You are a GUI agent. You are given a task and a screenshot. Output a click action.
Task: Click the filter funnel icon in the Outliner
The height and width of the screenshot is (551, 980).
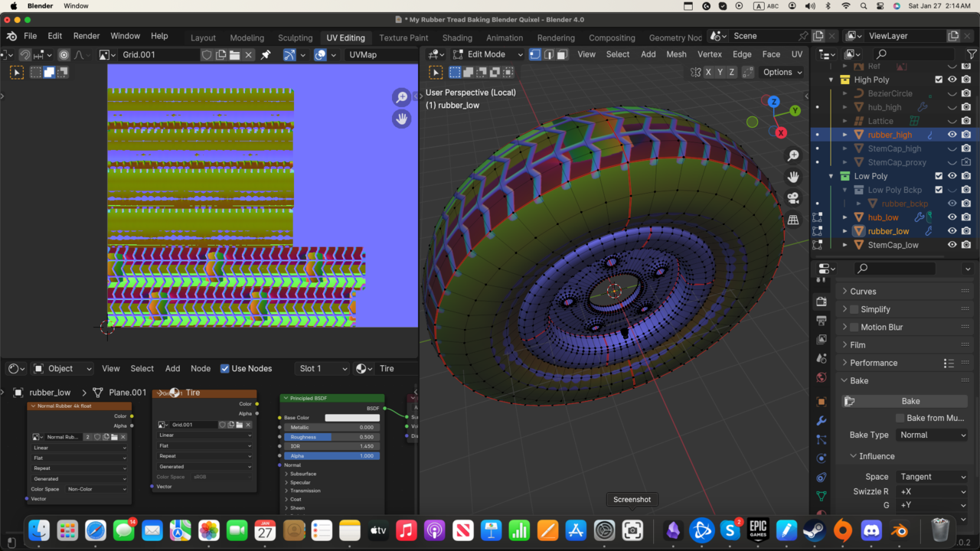(971, 54)
